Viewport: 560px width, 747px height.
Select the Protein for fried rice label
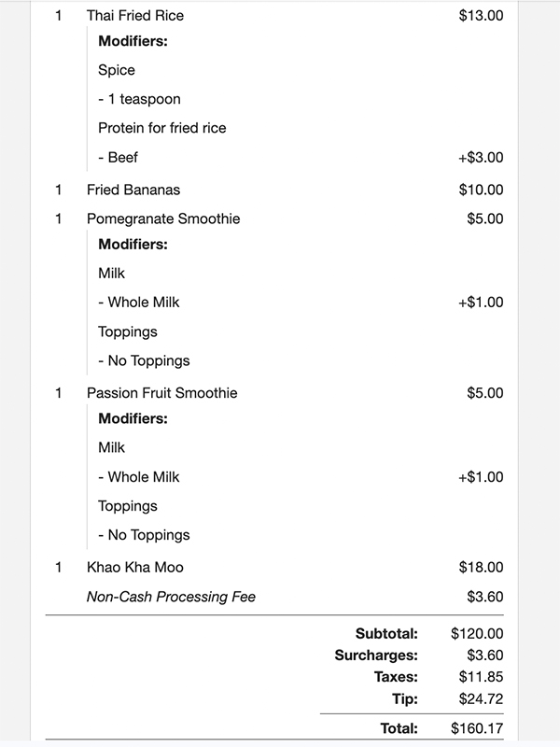pos(162,128)
